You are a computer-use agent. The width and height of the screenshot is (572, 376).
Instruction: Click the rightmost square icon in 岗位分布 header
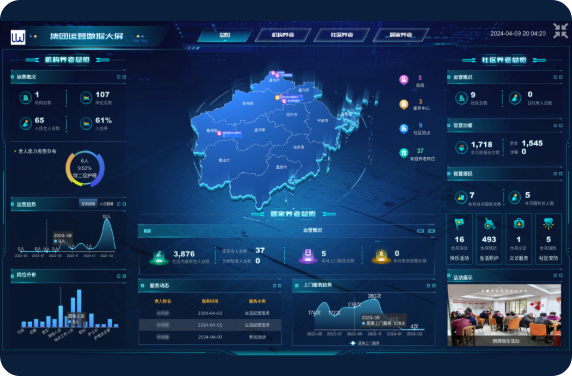(x=124, y=276)
